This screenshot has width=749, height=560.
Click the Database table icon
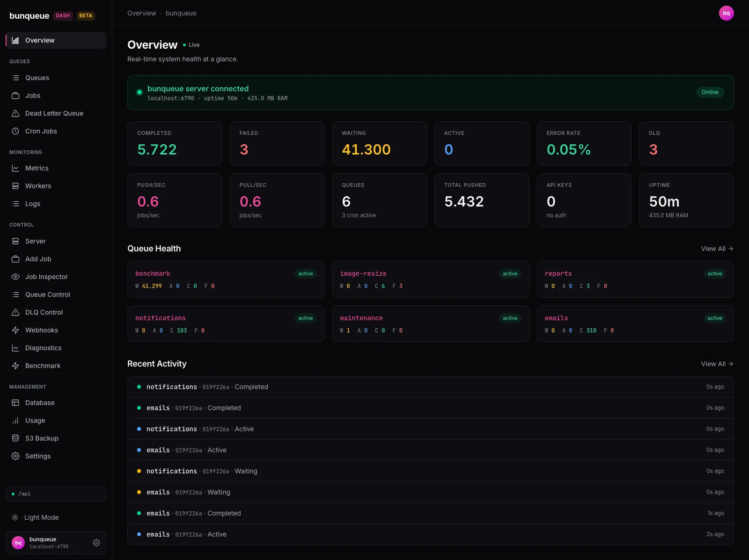15,403
